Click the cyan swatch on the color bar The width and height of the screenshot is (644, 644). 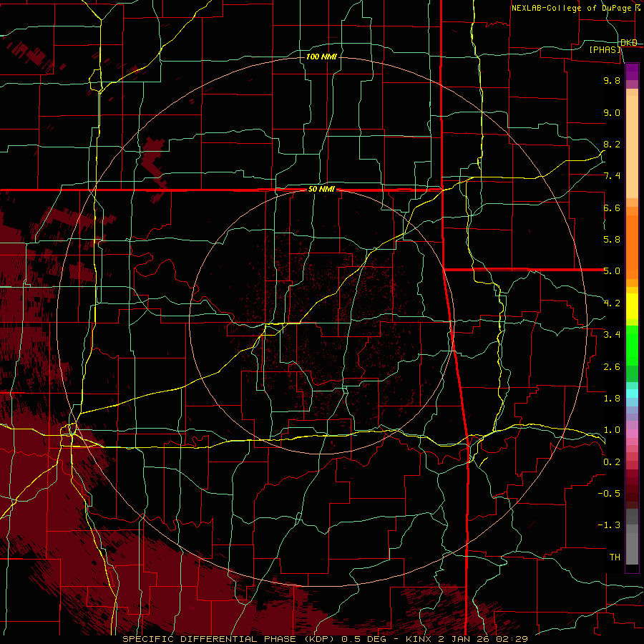(x=632, y=394)
